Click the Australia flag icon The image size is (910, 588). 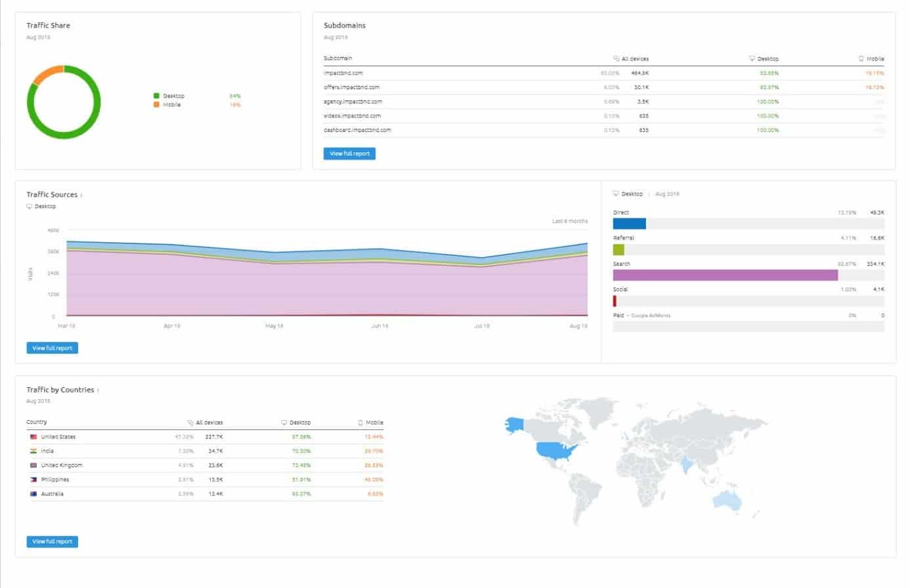click(33, 493)
